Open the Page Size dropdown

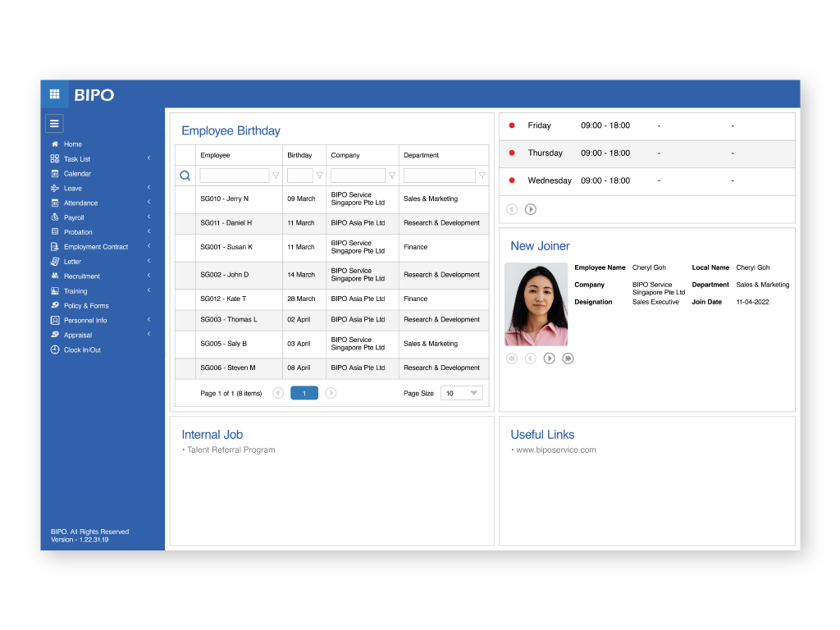461,393
